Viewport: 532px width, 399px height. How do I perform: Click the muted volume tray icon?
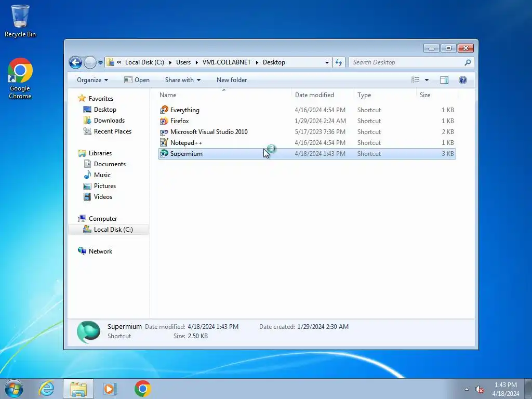pos(479,390)
